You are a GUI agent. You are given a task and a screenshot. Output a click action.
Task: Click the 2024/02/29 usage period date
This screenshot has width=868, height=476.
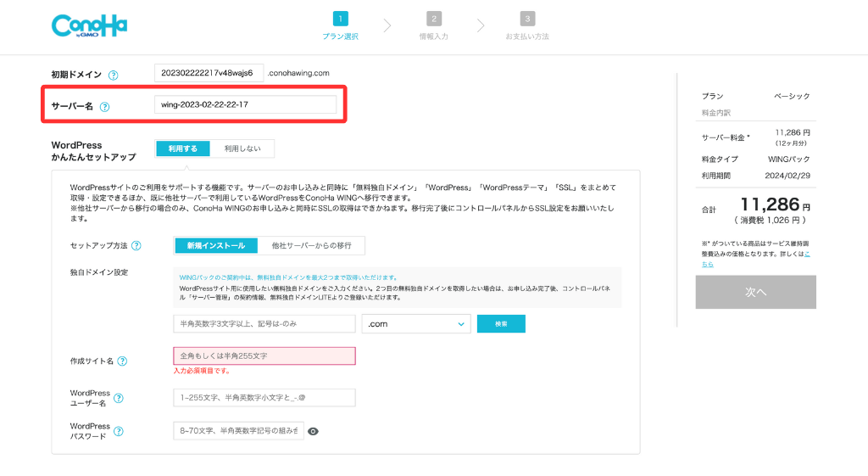(x=787, y=176)
